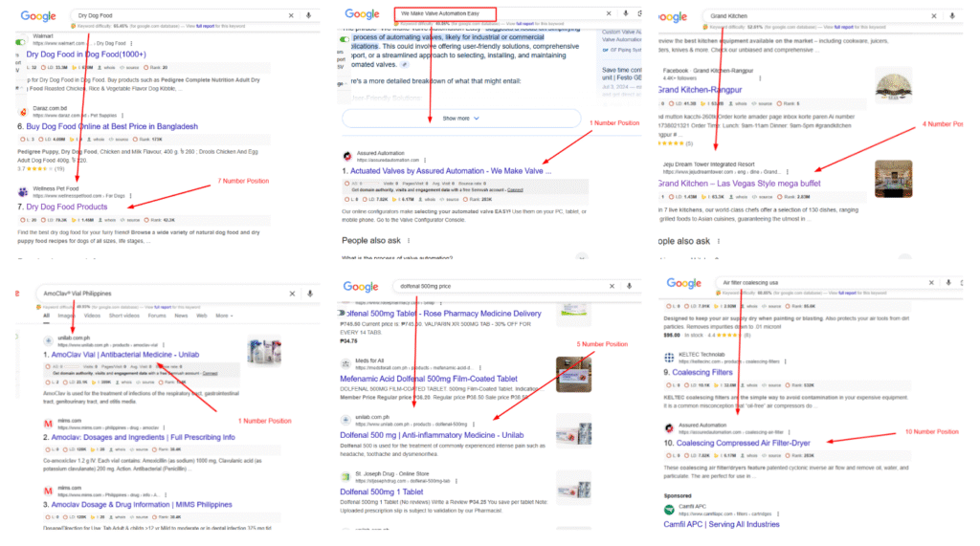
Task: Click KELTEC Technolab site favicon
Action: click(669, 358)
